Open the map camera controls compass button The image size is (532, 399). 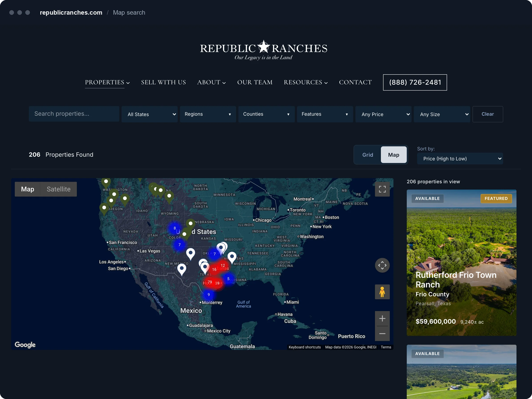(382, 265)
